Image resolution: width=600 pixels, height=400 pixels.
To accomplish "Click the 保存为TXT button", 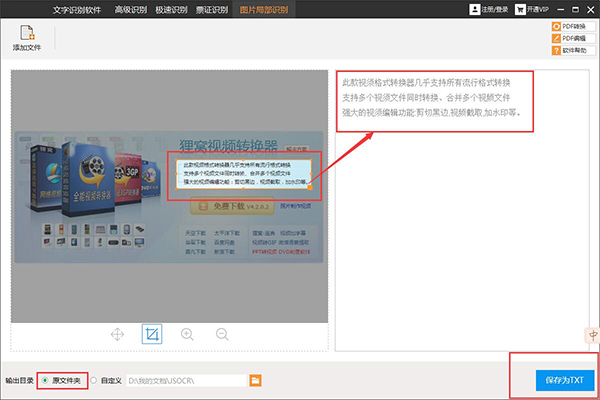I will 565,380.
